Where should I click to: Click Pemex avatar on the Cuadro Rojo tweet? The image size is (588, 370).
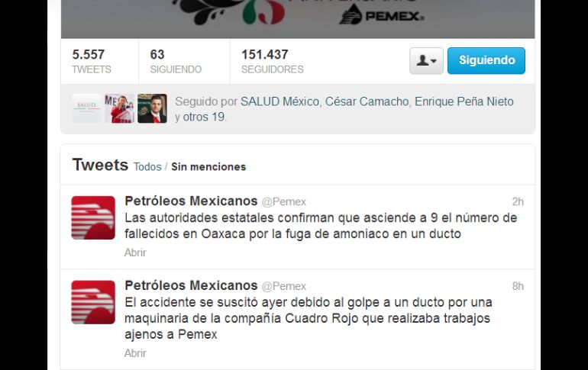[x=93, y=302]
